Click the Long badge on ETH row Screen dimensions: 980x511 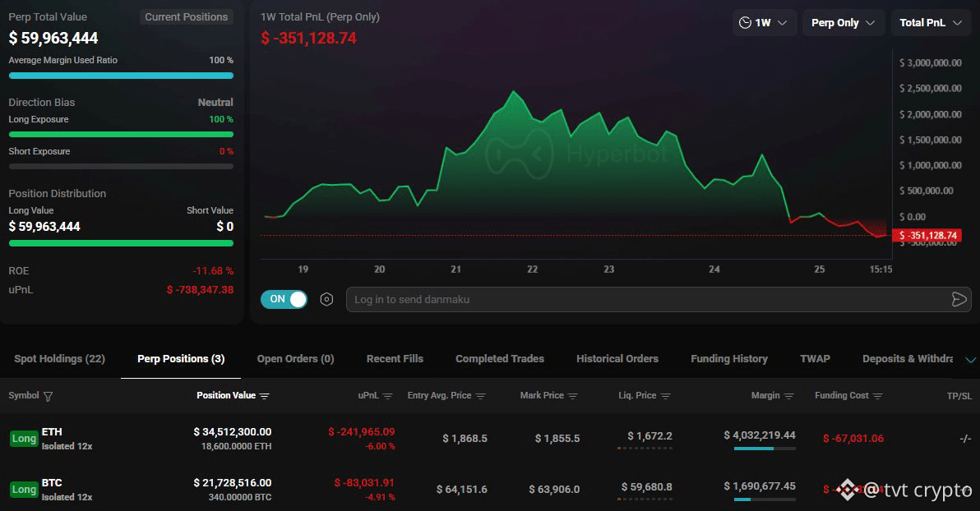point(24,439)
